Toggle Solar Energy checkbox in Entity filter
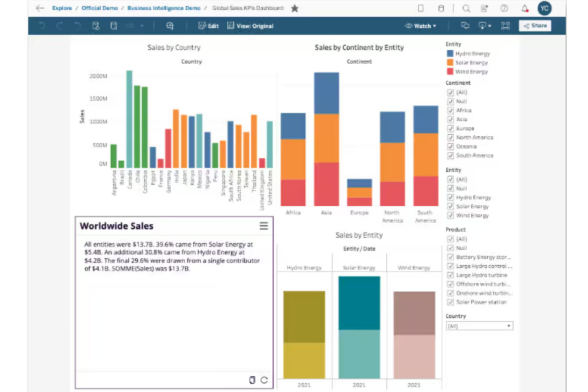Image resolution: width=588 pixels, height=392 pixels. pos(451,207)
